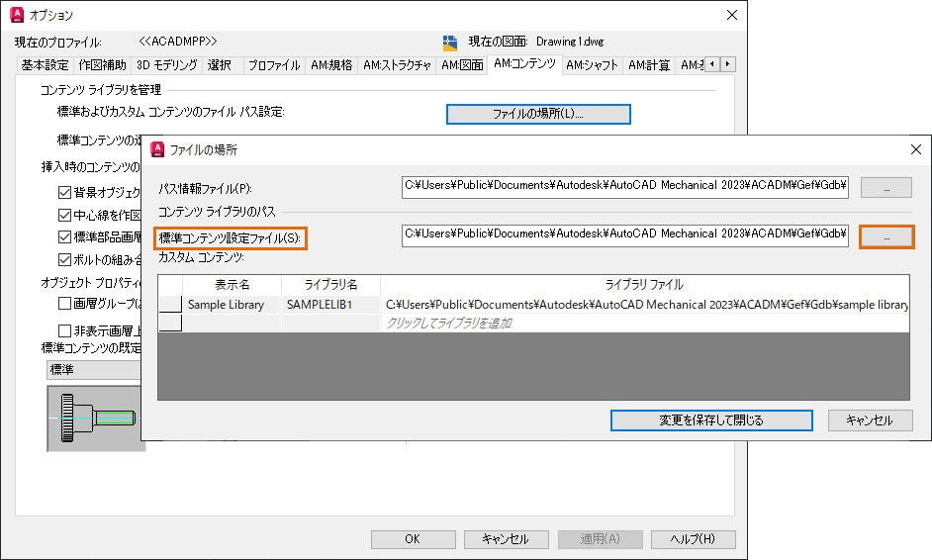Image resolution: width=932 pixels, height=560 pixels.
Task: Browse for 標準コンテンツ設定ファイル with ... button
Action: (x=886, y=237)
